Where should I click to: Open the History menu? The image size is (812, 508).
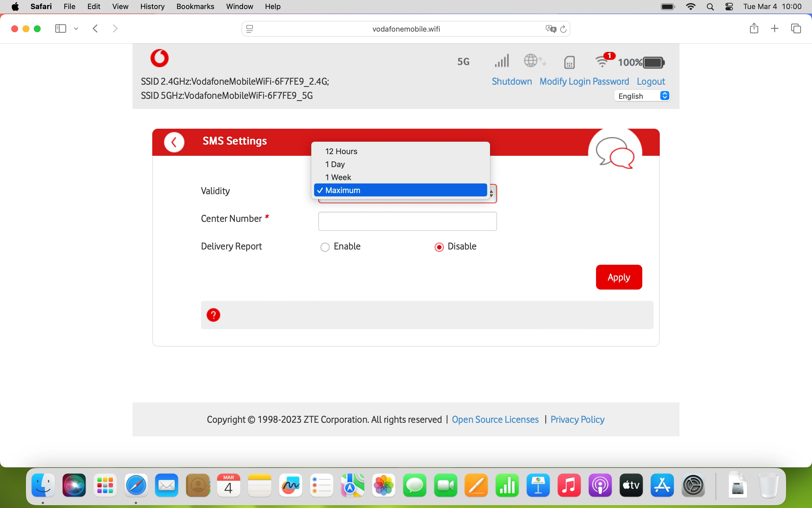pos(152,7)
